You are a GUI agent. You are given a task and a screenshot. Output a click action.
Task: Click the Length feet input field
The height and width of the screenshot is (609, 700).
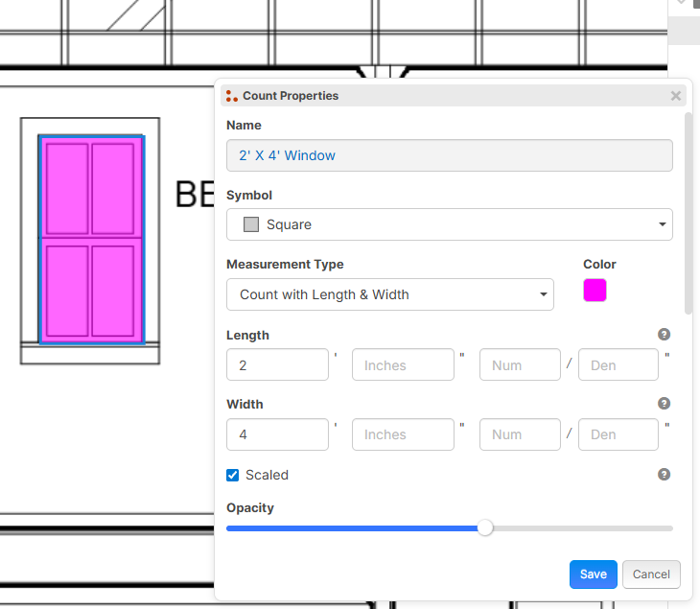277,365
